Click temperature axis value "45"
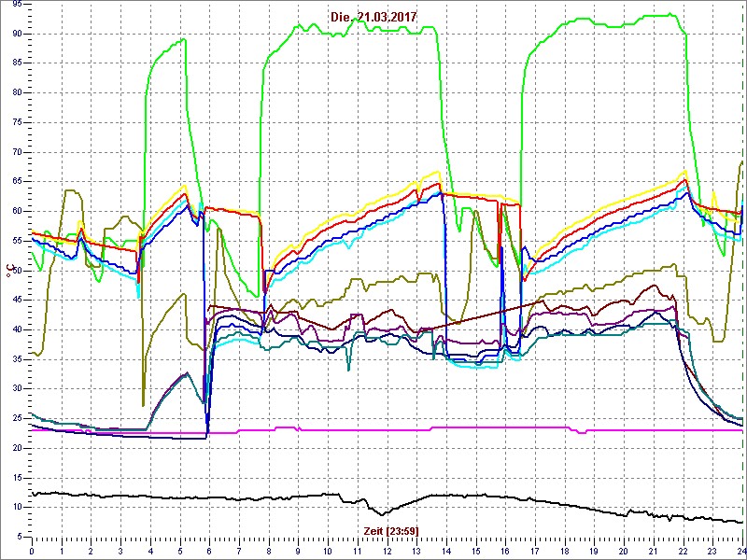Viewport: 747px width, 560px height. point(16,300)
